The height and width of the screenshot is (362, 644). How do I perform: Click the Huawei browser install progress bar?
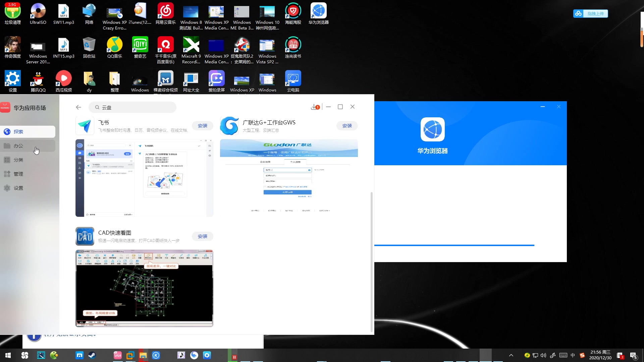point(454,245)
